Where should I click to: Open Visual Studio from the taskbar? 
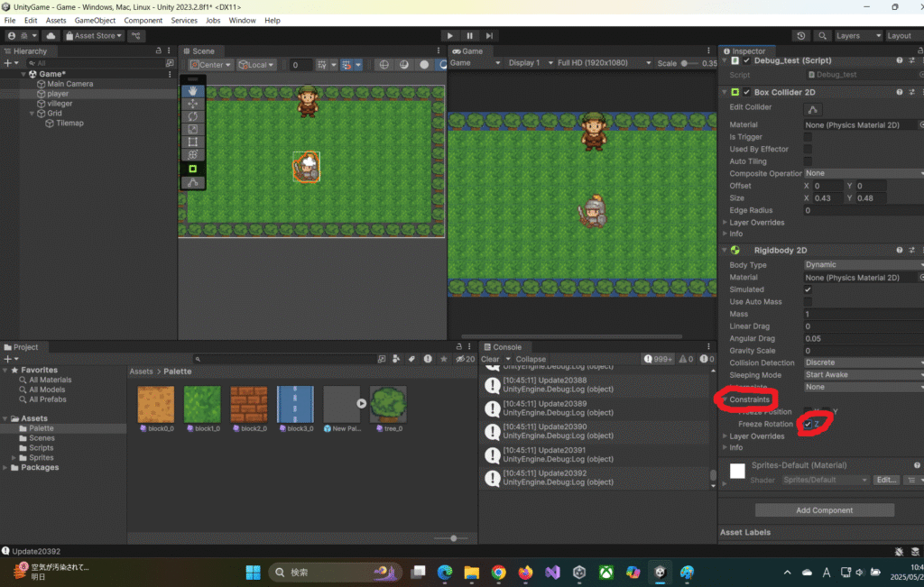coord(552,572)
